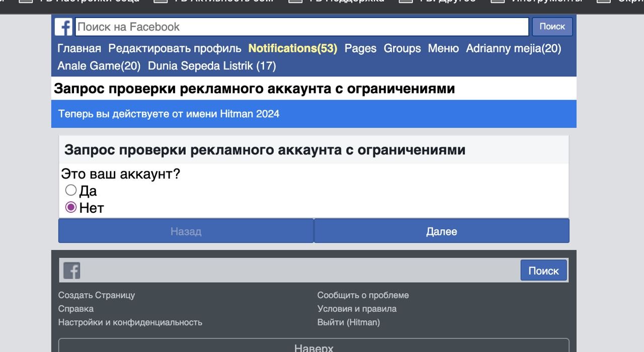This screenshot has height=352, width=644.
Task: Open 'Редактировать профиль' link
Action: [x=175, y=48]
